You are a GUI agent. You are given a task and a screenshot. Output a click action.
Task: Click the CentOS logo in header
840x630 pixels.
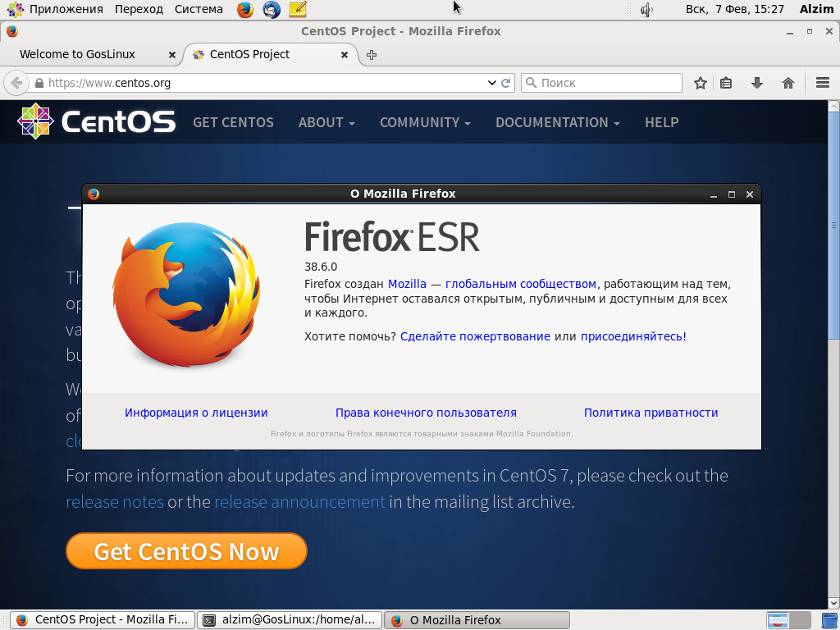tap(97, 121)
